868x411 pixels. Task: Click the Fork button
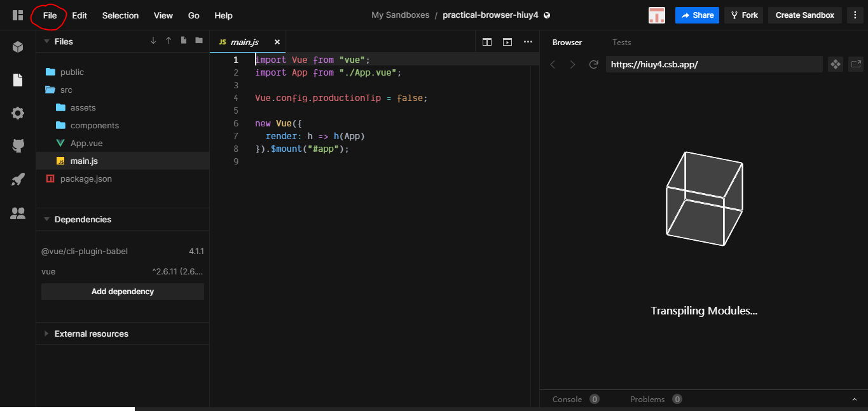(x=743, y=15)
